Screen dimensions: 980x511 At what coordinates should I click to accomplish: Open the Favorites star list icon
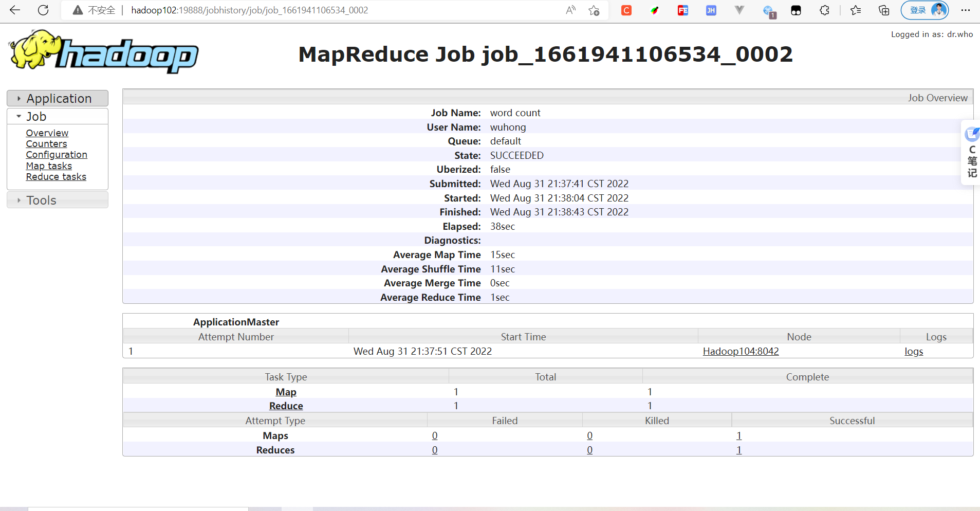[856, 10]
